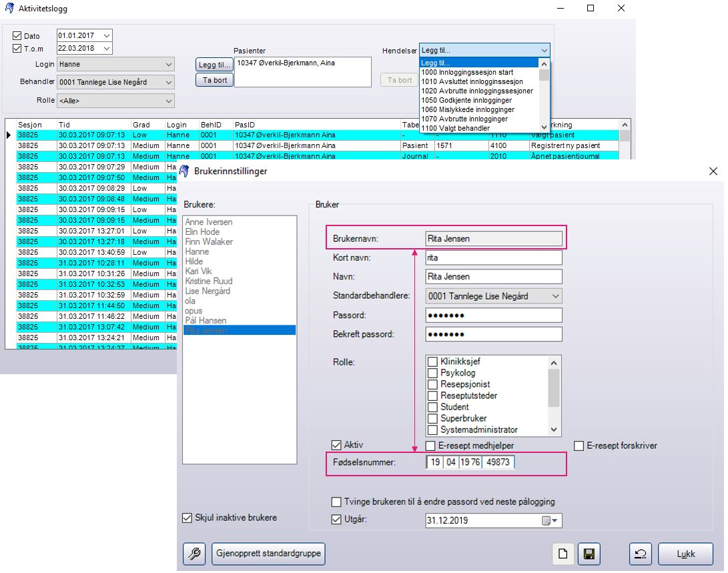
Task: Open the T.o.m 22.03.2018 date dropdown
Action: pyautogui.click(x=107, y=48)
